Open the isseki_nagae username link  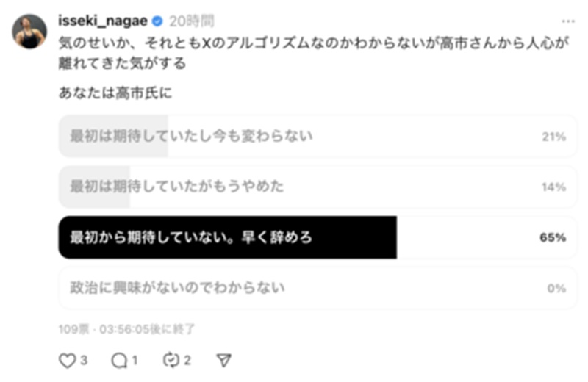click(x=103, y=21)
